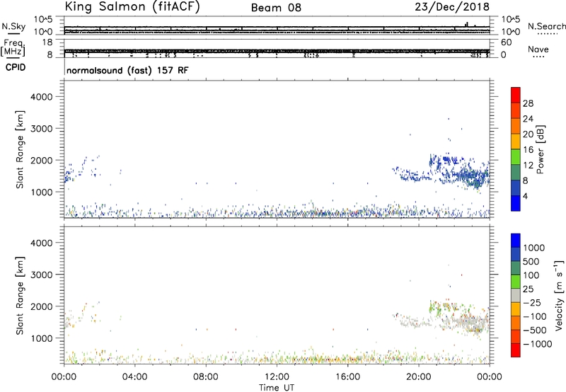Click the 'CPID' label
This screenshot has width=566, height=392.
tap(16, 67)
